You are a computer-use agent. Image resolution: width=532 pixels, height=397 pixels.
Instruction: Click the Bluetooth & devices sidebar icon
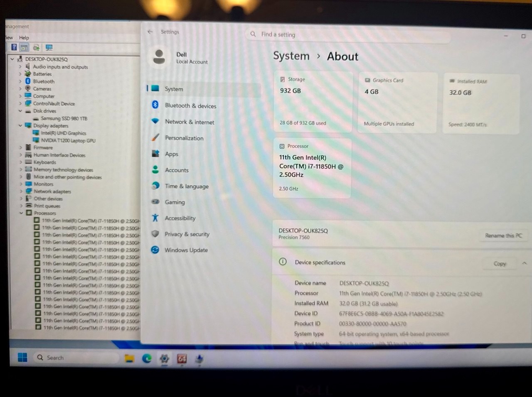point(155,105)
